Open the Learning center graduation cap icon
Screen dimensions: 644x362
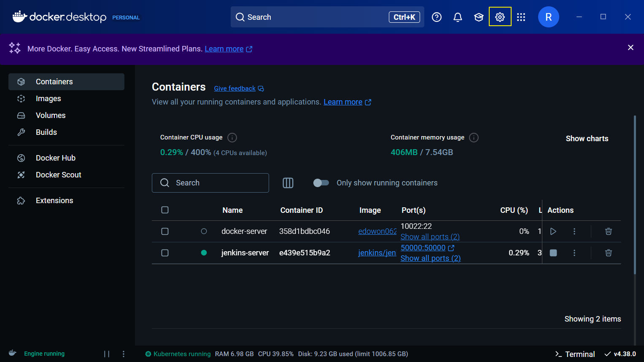(479, 17)
